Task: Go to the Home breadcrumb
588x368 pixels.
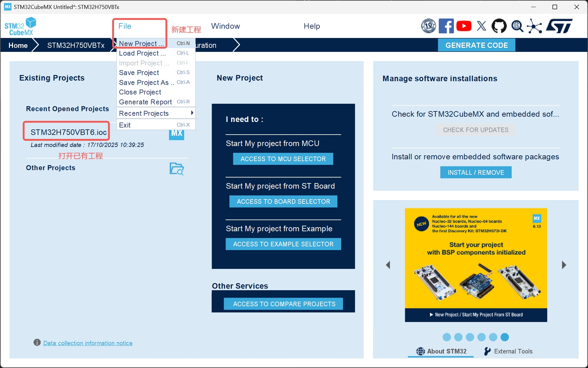Action: pyautogui.click(x=18, y=45)
